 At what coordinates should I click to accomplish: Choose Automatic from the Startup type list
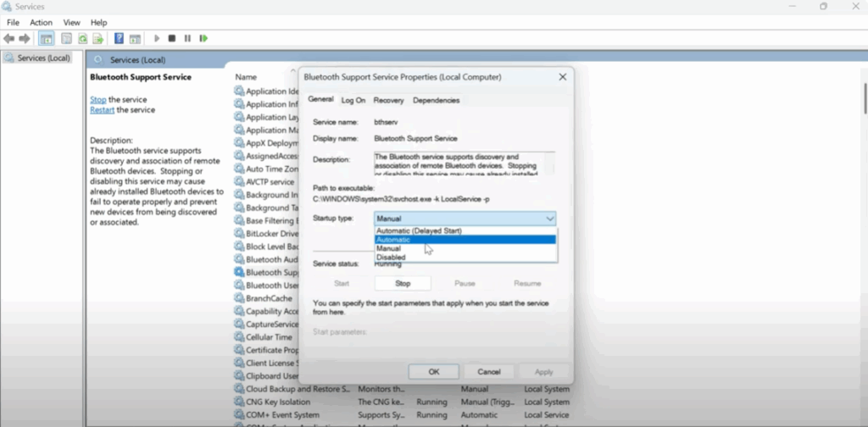(465, 240)
